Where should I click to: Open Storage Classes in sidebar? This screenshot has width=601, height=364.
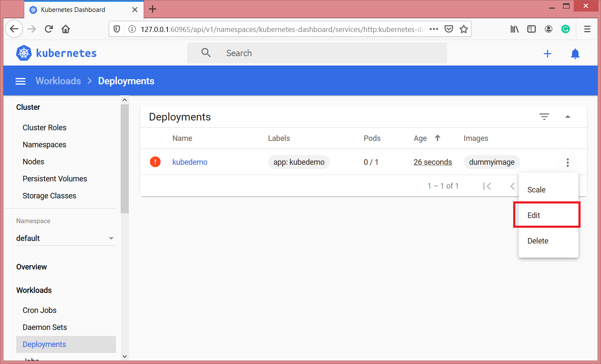tap(49, 196)
